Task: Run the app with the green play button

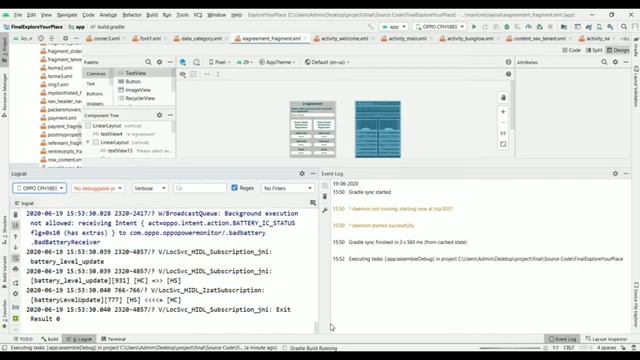Action: (474, 27)
